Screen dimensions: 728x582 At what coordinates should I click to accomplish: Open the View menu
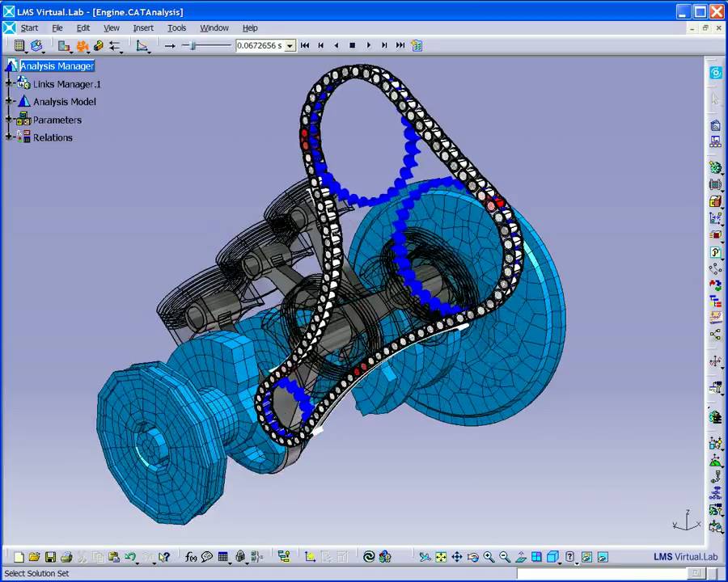tap(112, 27)
